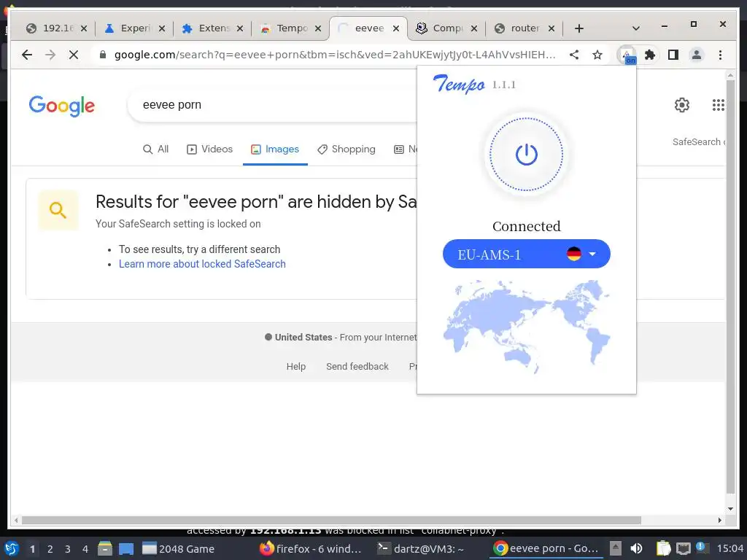Switch to workspace 2
The width and height of the screenshot is (747, 560).
click(x=50, y=549)
